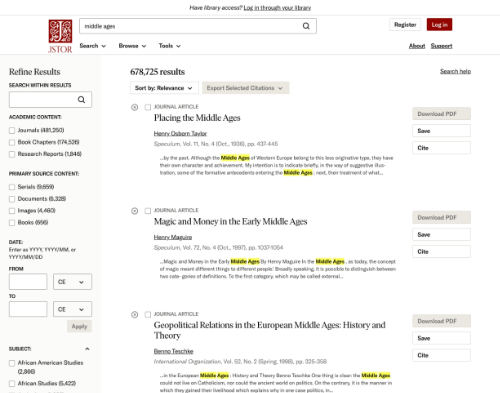Open the FROM date era CE dropdown

coord(72,282)
